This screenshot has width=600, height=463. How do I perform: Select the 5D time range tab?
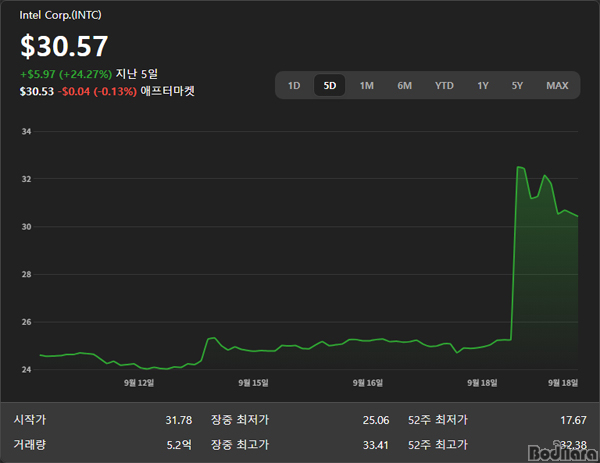coord(329,85)
